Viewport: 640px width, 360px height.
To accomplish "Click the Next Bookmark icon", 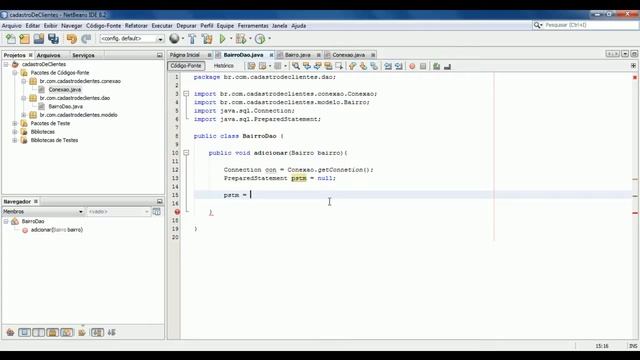I will click(363, 66).
